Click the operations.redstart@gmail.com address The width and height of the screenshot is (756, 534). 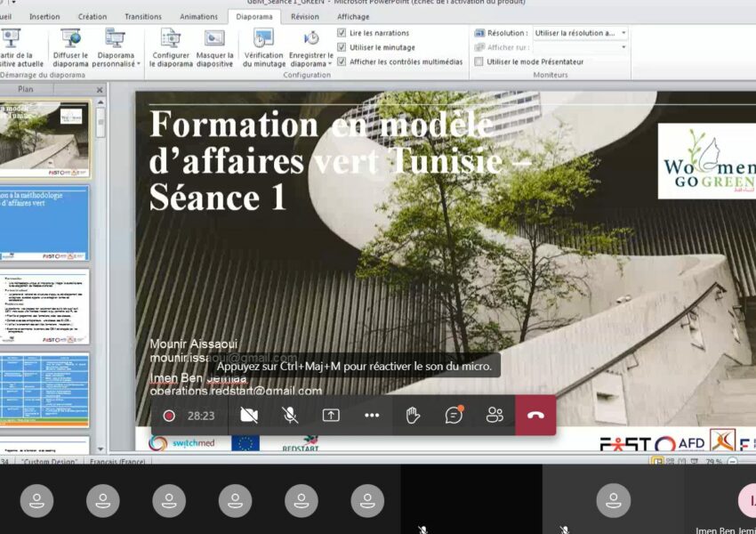236,391
